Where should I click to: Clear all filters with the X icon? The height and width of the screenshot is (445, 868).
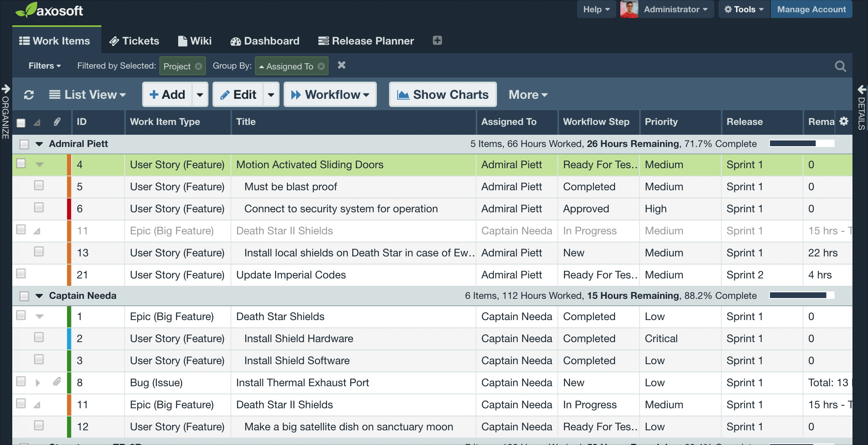342,65
